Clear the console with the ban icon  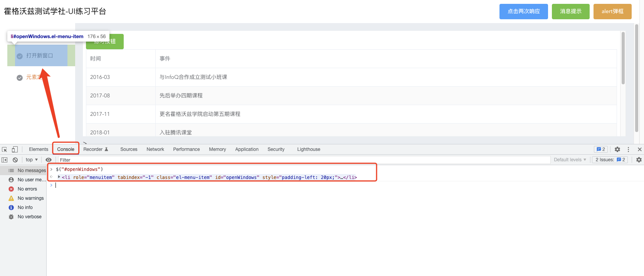tap(15, 160)
